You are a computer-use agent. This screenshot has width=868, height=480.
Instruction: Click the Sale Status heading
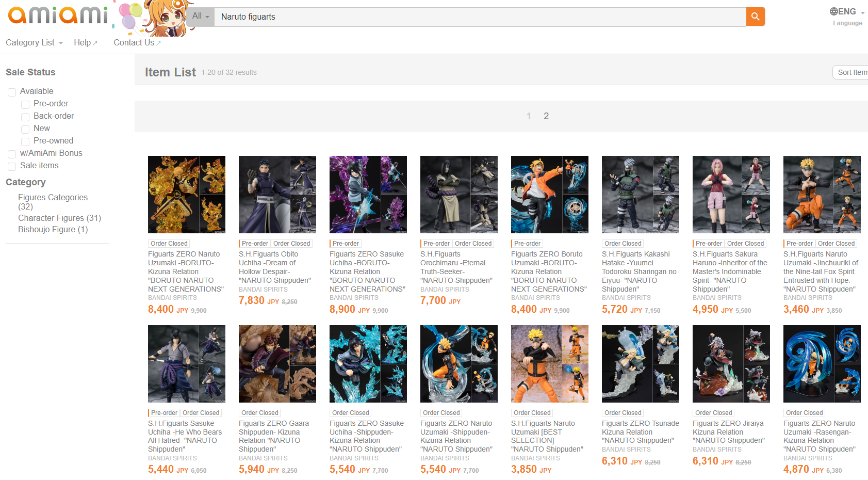pyautogui.click(x=30, y=72)
